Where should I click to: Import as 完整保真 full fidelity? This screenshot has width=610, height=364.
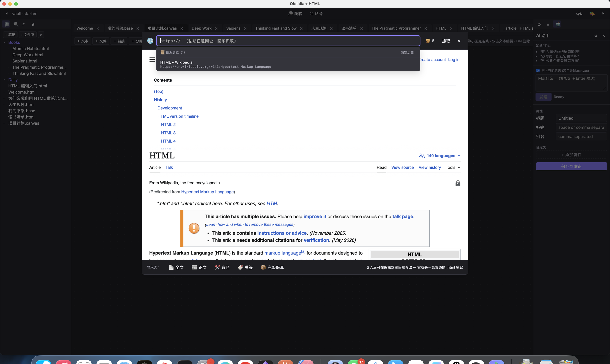(x=272, y=267)
